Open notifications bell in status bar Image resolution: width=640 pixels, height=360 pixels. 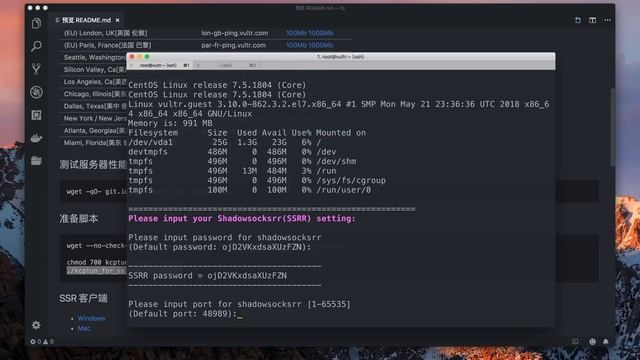tap(606, 342)
